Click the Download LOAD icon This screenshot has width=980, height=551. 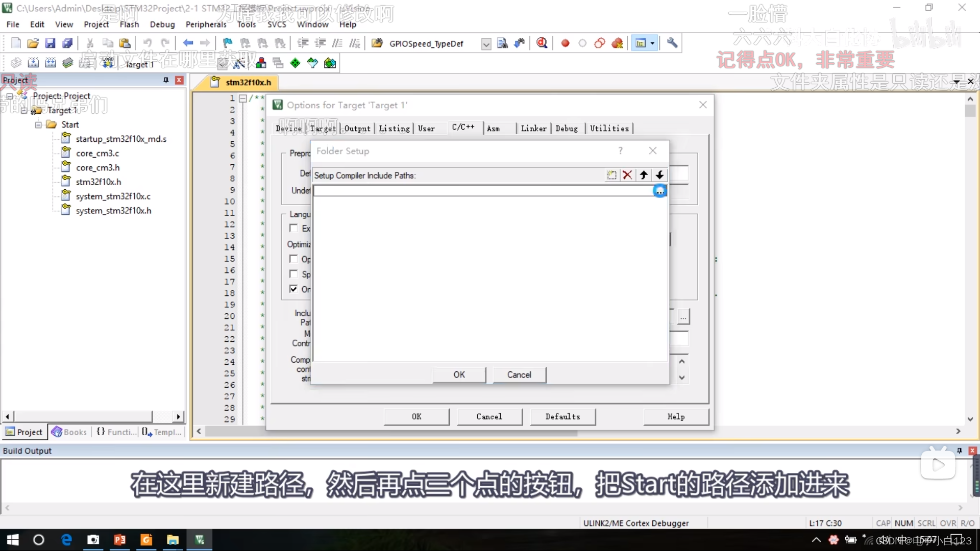pos(108,63)
